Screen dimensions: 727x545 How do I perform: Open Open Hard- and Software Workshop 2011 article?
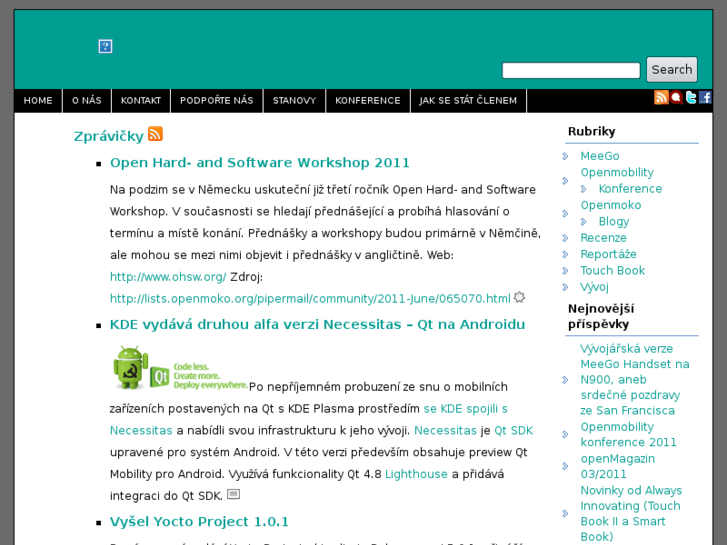pos(260,163)
